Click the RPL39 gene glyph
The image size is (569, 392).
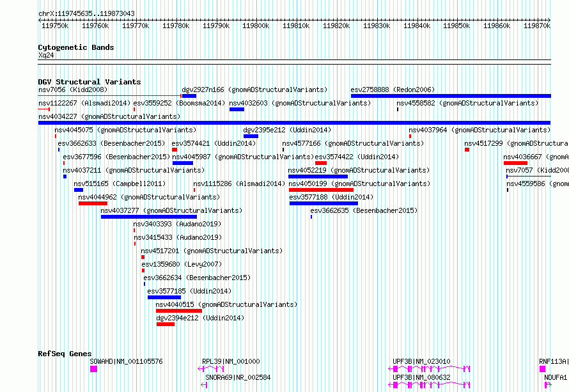pyautogui.click(x=211, y=369)
